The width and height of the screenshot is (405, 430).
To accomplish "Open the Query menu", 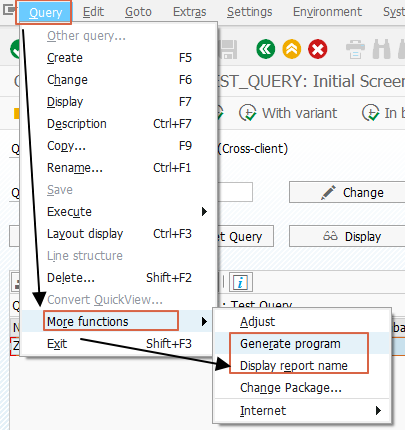I will tap(45, 13).
